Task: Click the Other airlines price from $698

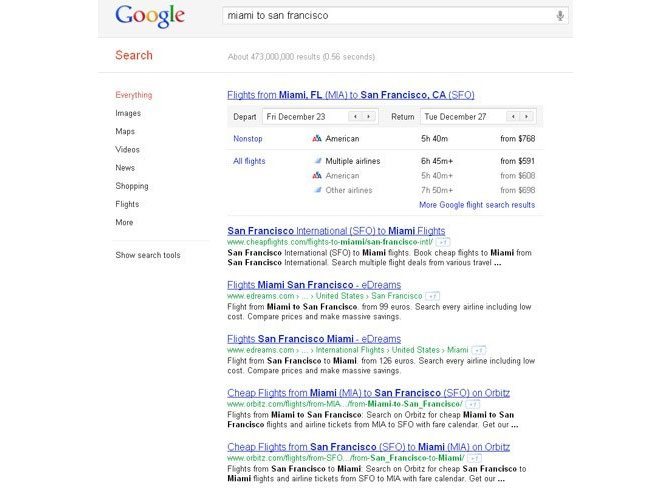Action: [x=518, y=190]
